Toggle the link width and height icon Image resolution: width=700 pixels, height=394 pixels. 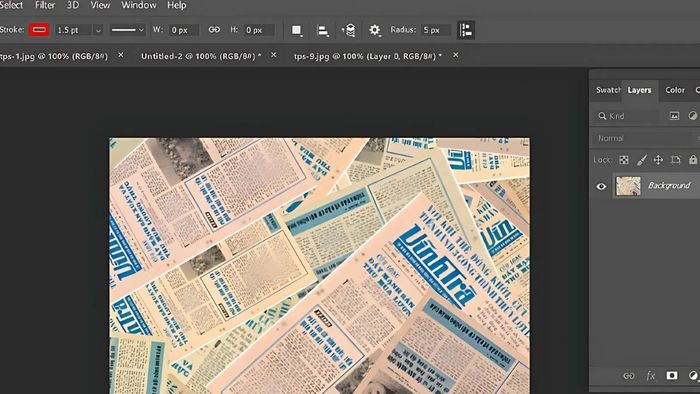214,30
